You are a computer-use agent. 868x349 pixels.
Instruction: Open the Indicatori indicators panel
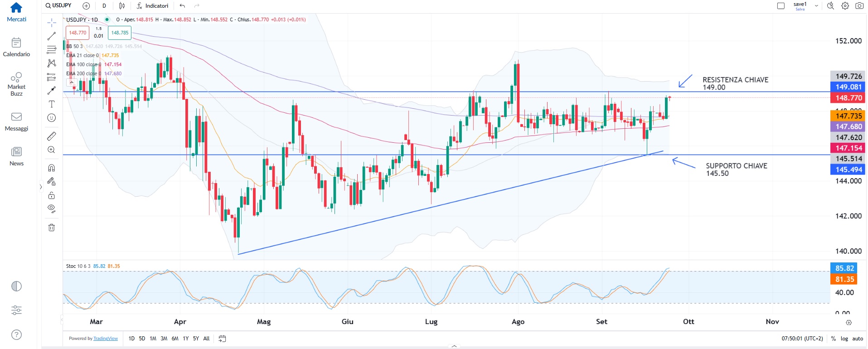[152, 6]
